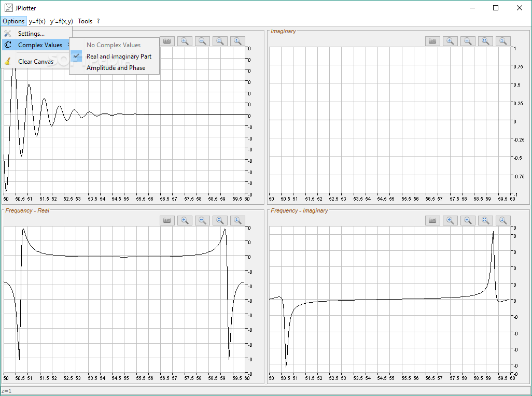Fit zoom to the top-left plot
This screenshot has height=396, width=532.
pos(220,41)
